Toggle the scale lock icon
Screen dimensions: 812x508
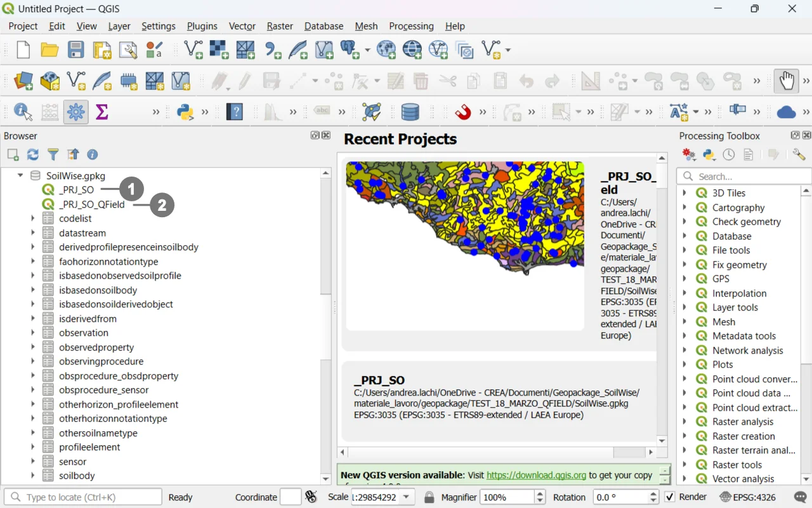[x=429, y=497]
